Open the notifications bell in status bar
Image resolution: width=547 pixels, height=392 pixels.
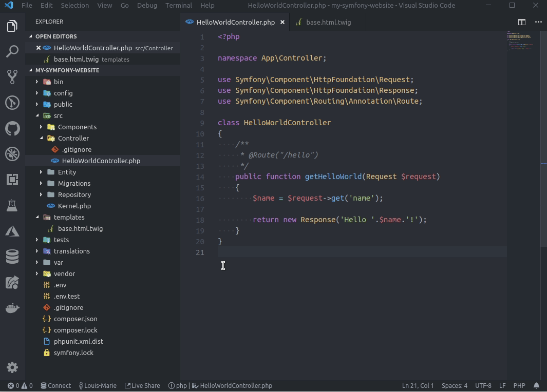(x=536, y=386)
